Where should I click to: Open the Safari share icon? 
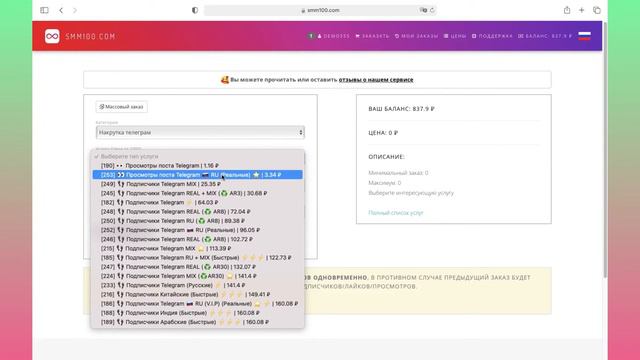coord(567,10)
